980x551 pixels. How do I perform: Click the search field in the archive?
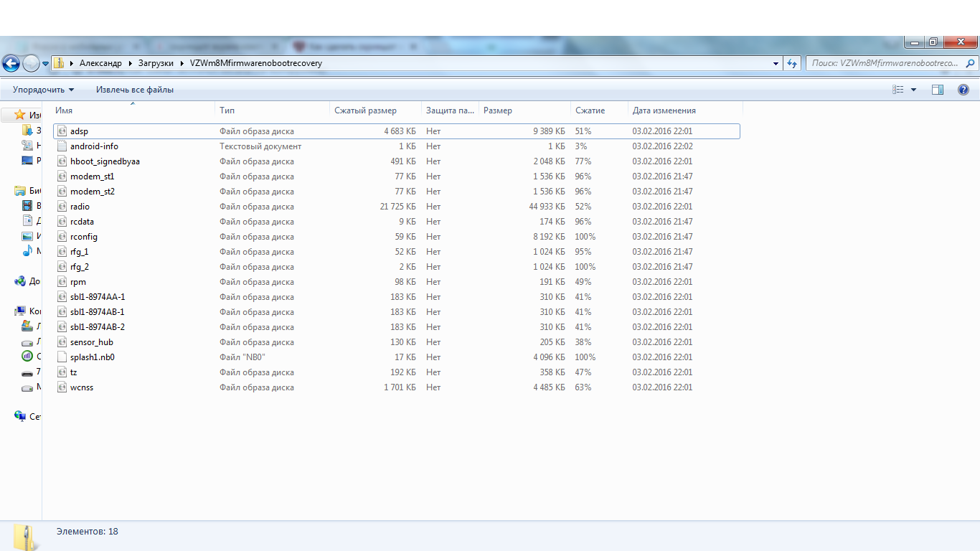pos(885,63)
